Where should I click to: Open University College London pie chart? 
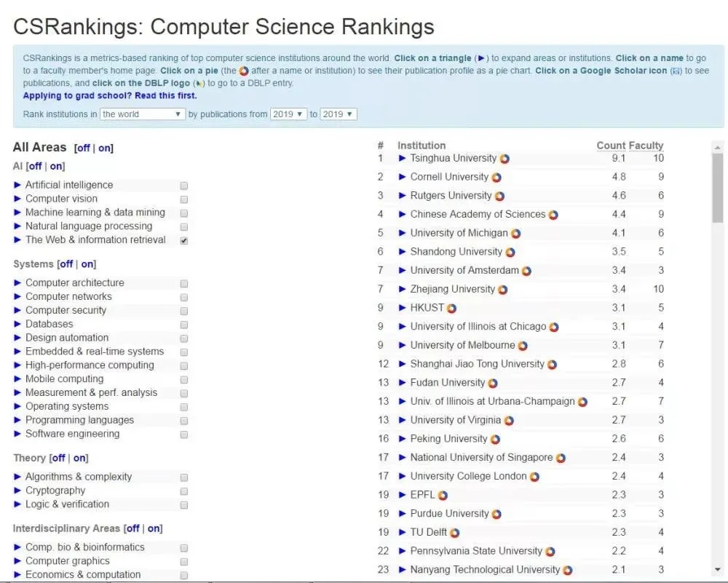click(534, 477)
